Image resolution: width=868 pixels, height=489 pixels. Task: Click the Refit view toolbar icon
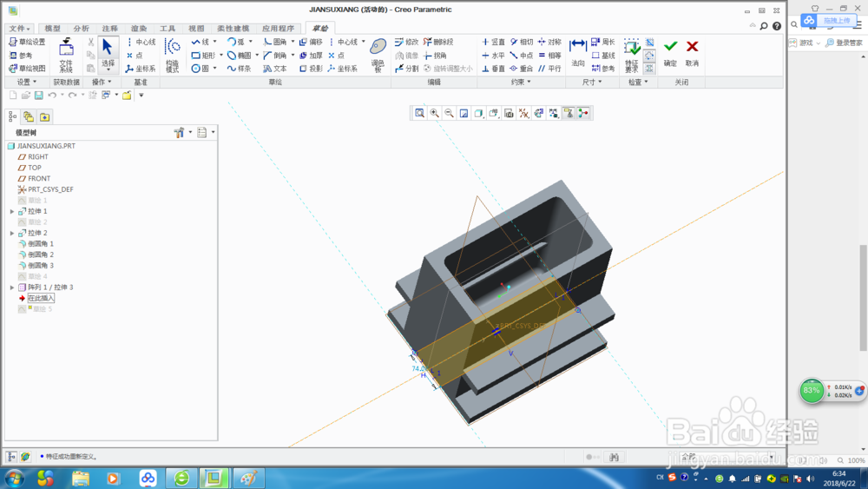click(x=419, y=114)
